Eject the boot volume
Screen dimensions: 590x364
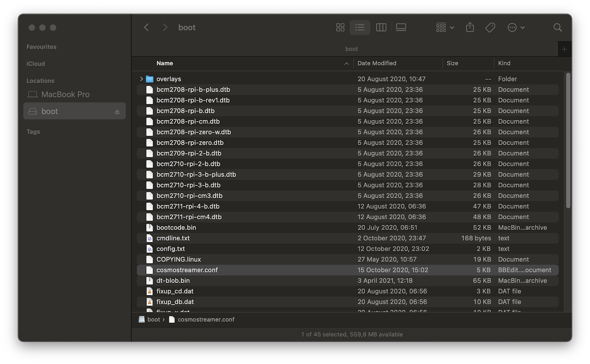[117, 112]
